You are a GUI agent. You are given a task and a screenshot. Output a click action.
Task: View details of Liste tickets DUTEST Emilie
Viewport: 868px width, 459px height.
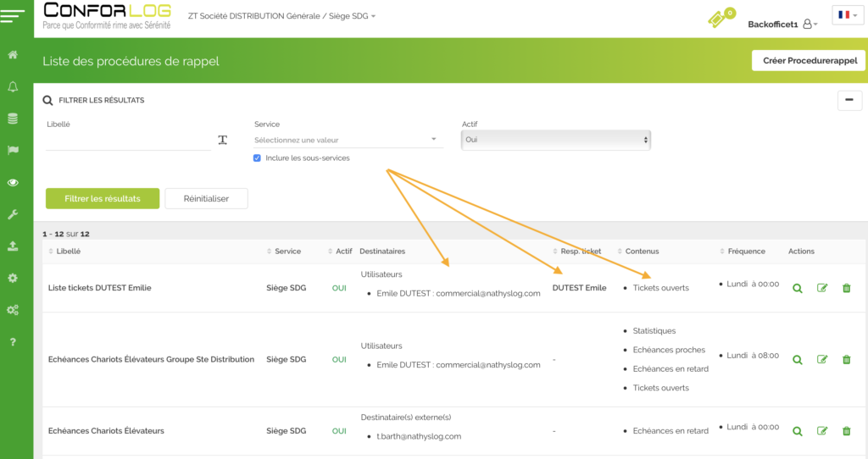pos(797,288)
